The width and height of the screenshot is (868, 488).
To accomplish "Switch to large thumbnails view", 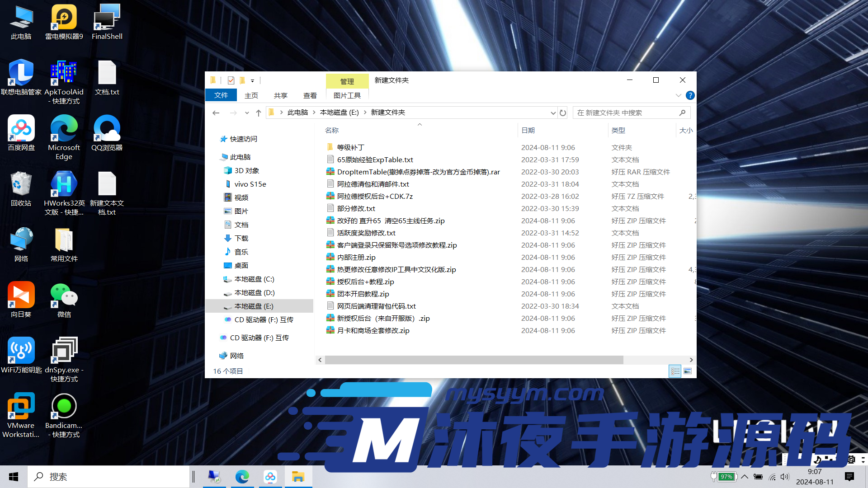I will click(688, 371).
